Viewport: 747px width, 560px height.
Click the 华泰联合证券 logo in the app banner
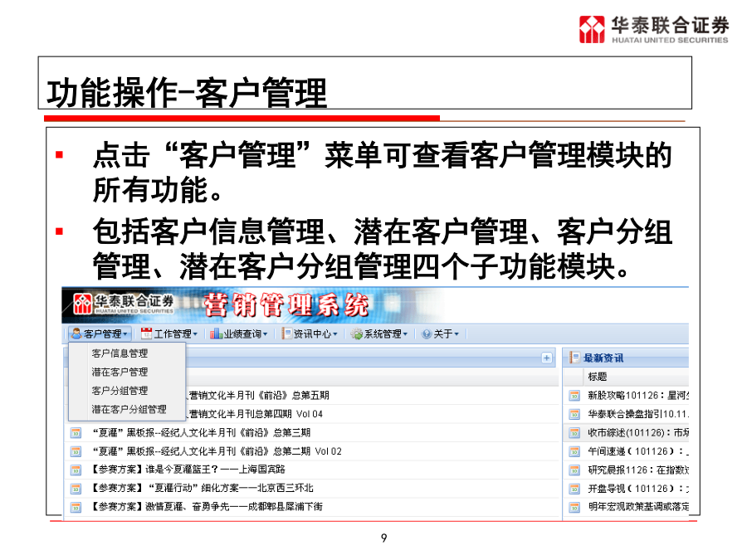pos(124,304)
